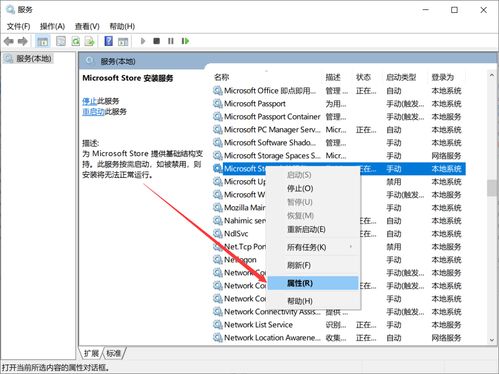Select the Nahimic service row
This screenshot has height=374, width=499.
[339, 221]
